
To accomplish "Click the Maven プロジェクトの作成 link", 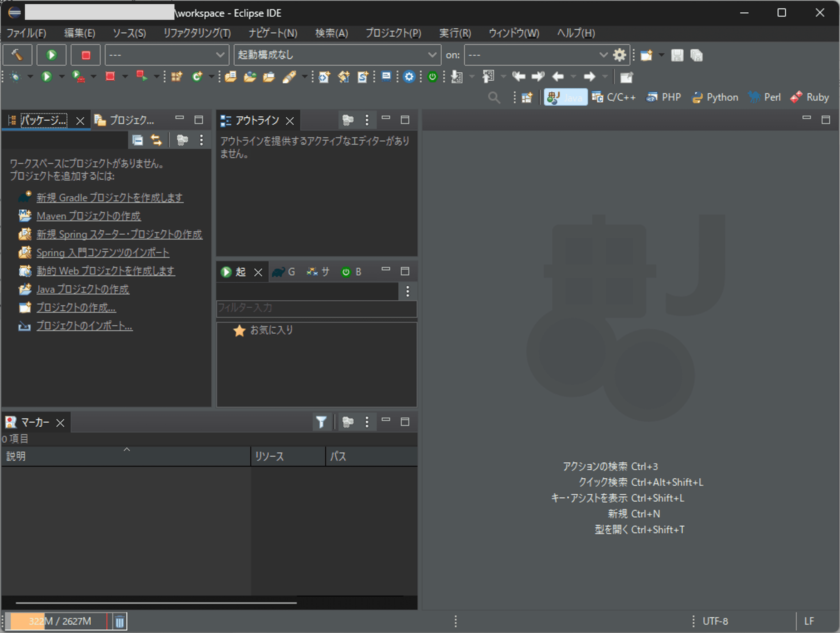I will (89, 216).
